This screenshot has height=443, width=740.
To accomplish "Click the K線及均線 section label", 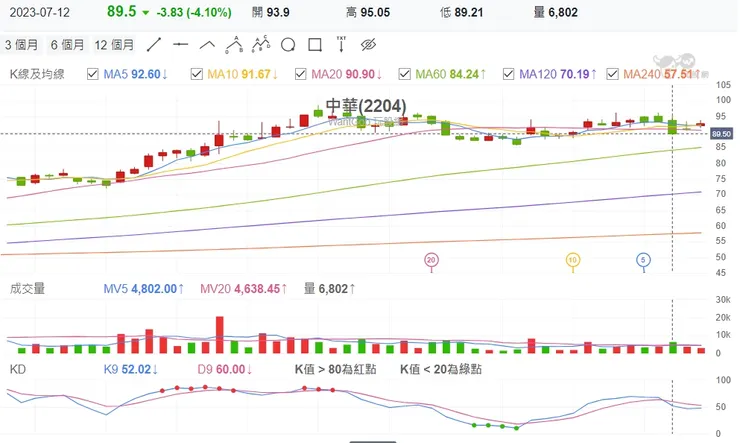I will click(37, 74).
